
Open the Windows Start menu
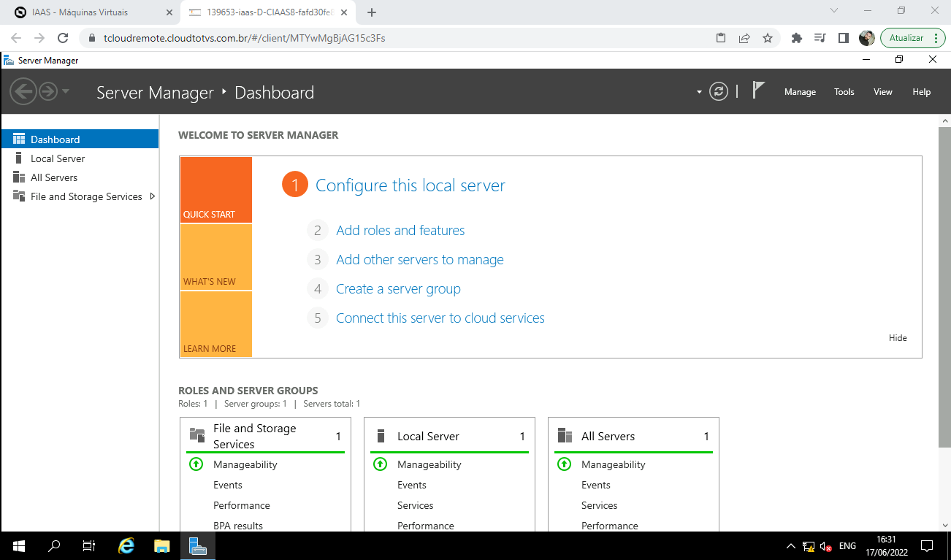point(18,545)
